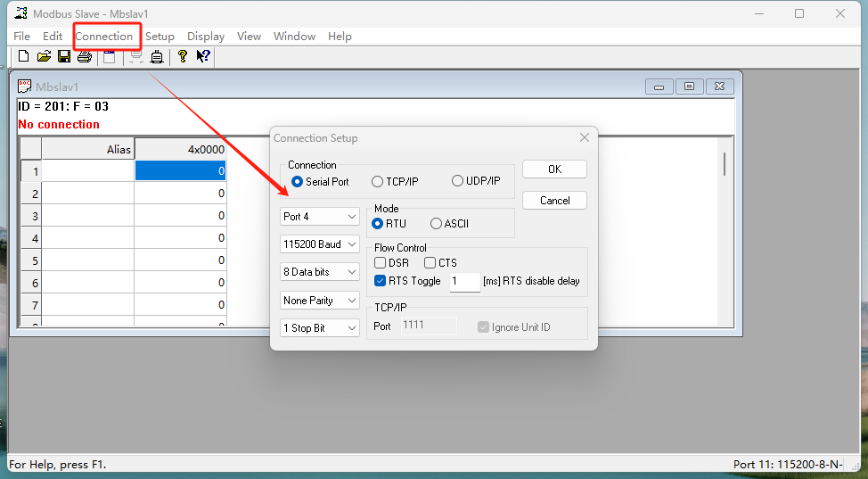Close the Mbslav1 child window
Screen dimensions: 868x479
tap(720, 87)
